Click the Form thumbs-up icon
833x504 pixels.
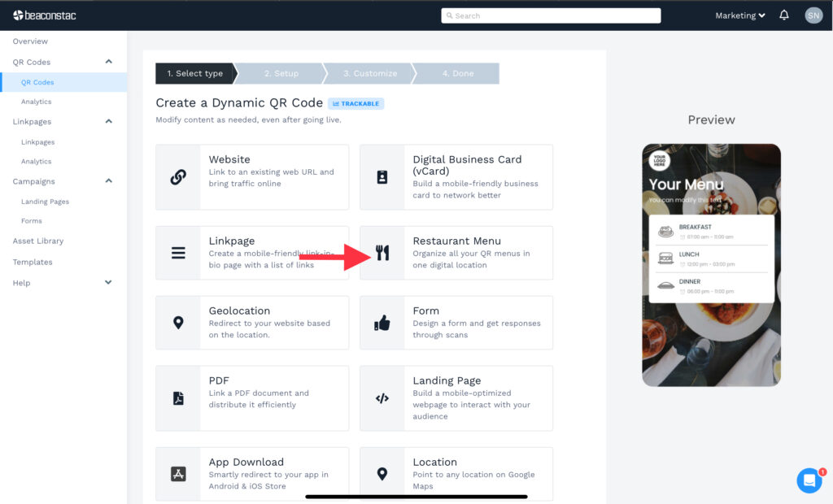tap(382, 323)
